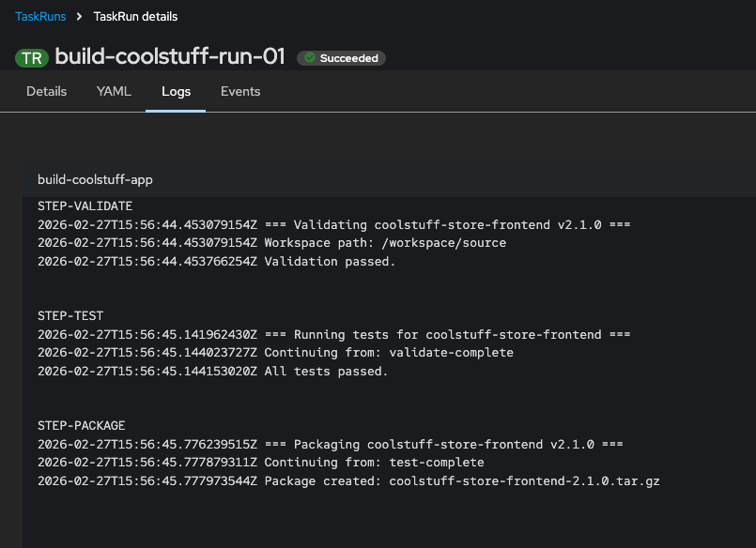
Task: Click the page title build-coolstuff-run-01
Action: coord(172,57)
